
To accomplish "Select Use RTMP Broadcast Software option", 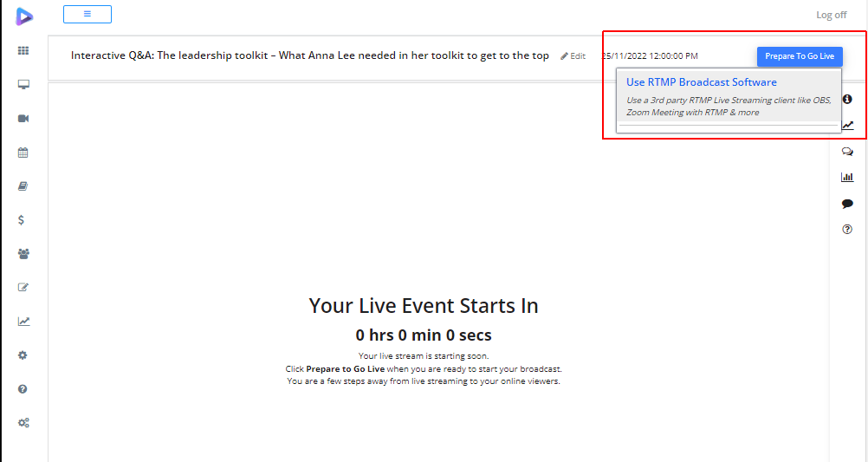I will tap(702, 82).
